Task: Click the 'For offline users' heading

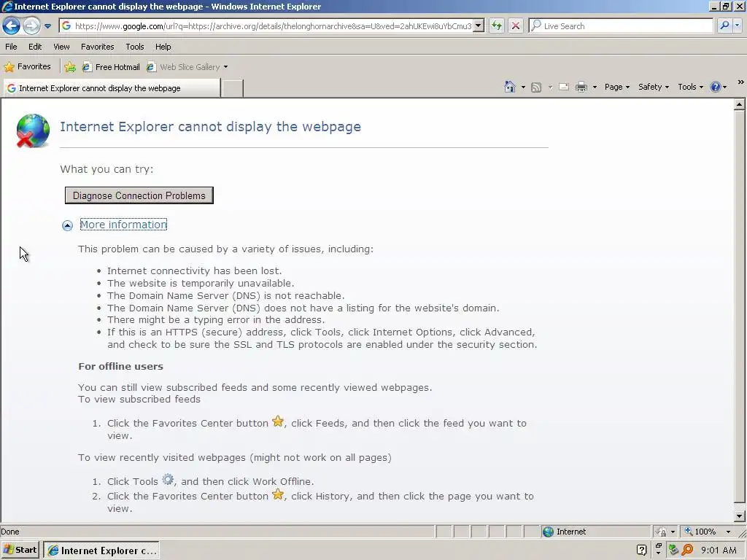Action: [x=120, y=366]
